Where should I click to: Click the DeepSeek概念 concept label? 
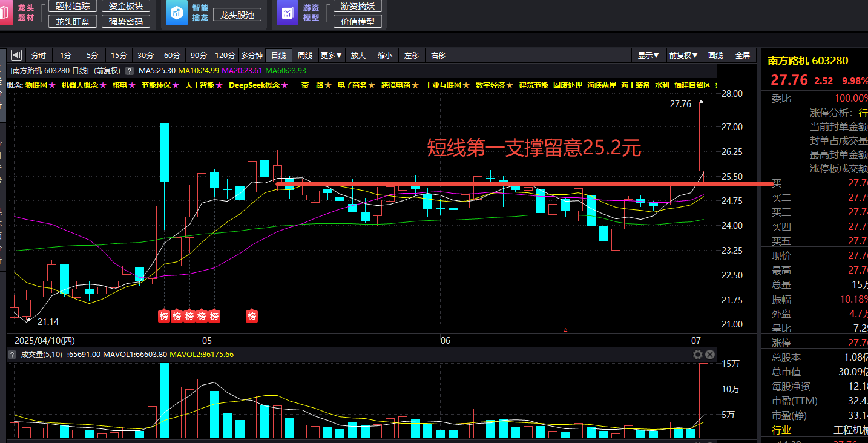(255, 85)
